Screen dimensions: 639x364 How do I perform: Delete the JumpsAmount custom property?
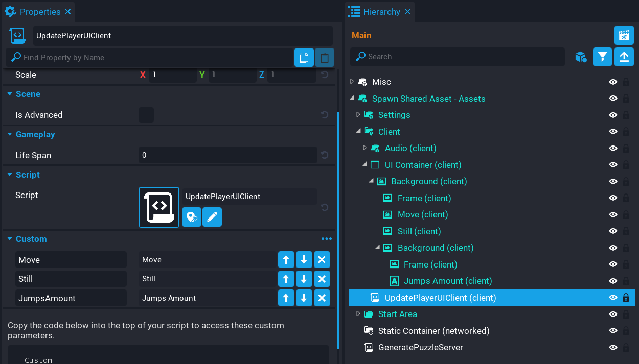322,298
